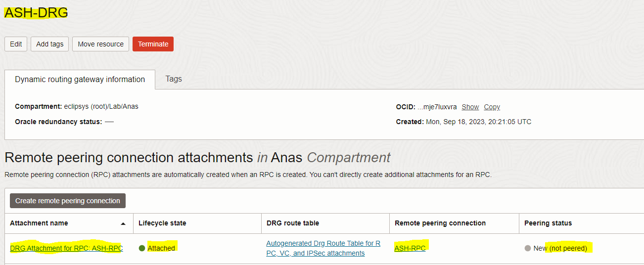The height and width of the screenshot is (265, 644).
Task: Open the ASH-RPC remote peering connection
Action: tap(410, 248)
